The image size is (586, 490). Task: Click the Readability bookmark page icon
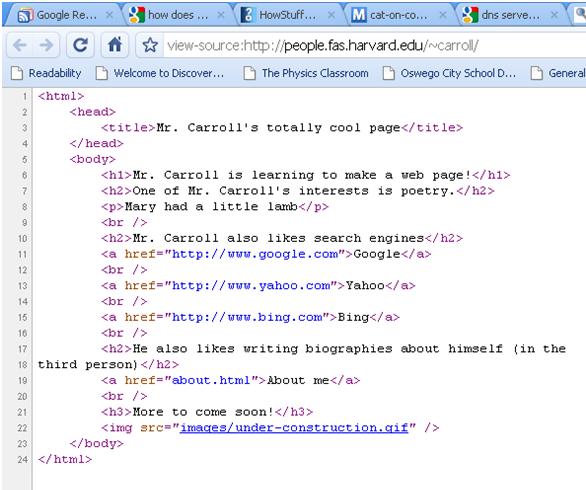[x=17, y=73]
